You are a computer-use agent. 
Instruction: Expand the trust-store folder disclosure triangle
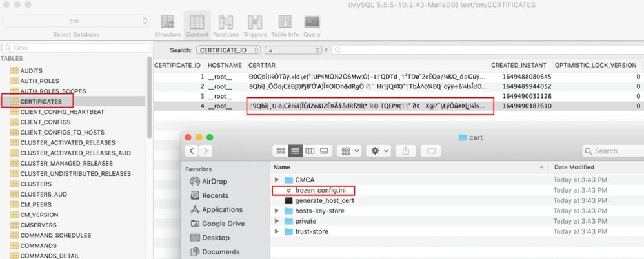pyautogui.click(x=277, y=231)
